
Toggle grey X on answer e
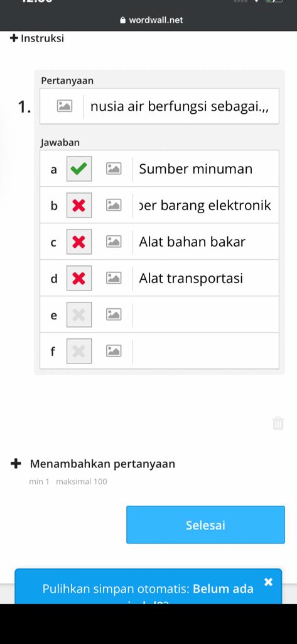tap(79, 314)
